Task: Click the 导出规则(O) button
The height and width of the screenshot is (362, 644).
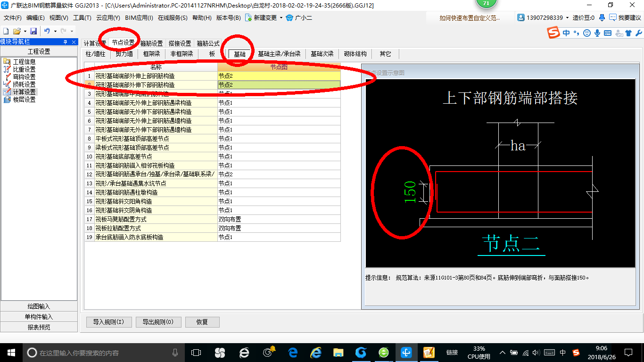Action: point(158,322)
